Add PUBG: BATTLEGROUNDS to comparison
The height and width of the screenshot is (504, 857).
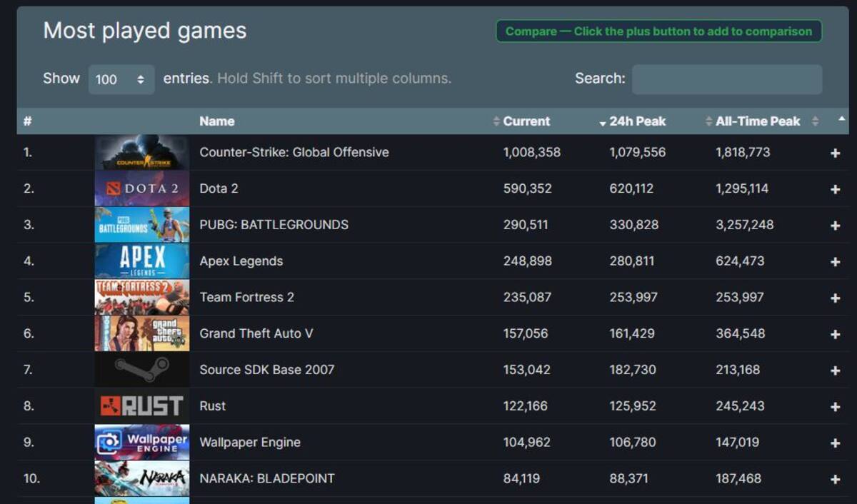[x=835, y=226]
